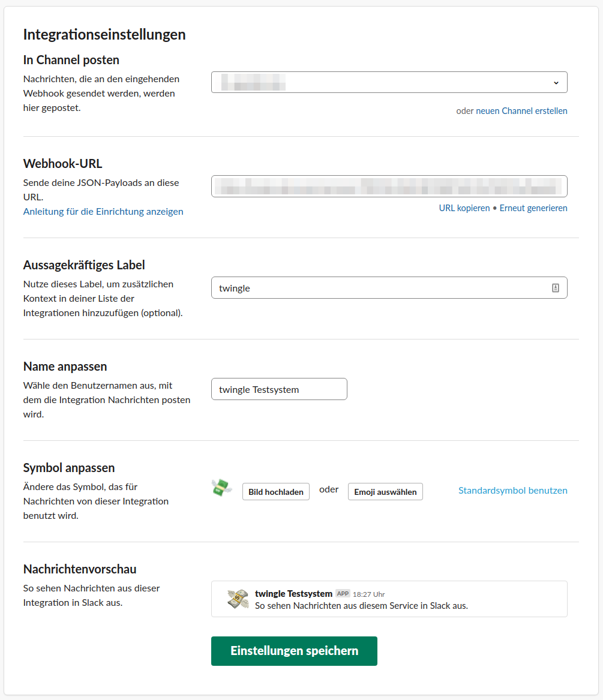Click the money avatar in message preview

[x=238, y=599]
